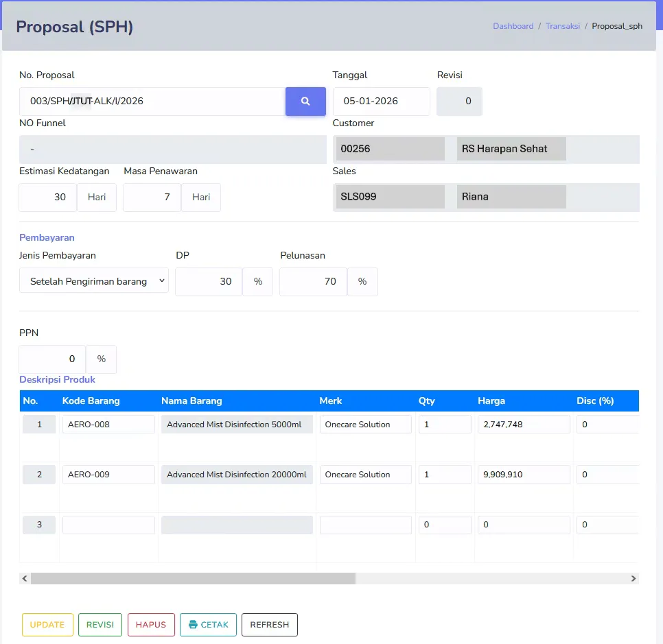Focus the No. Proposal text field
663x644 pixels.
coord(152,102)
